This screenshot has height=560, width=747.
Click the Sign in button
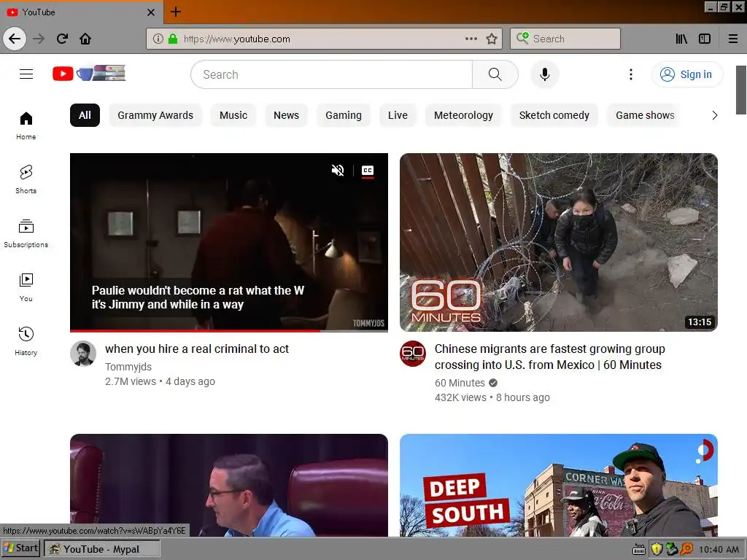click(686, 74)
